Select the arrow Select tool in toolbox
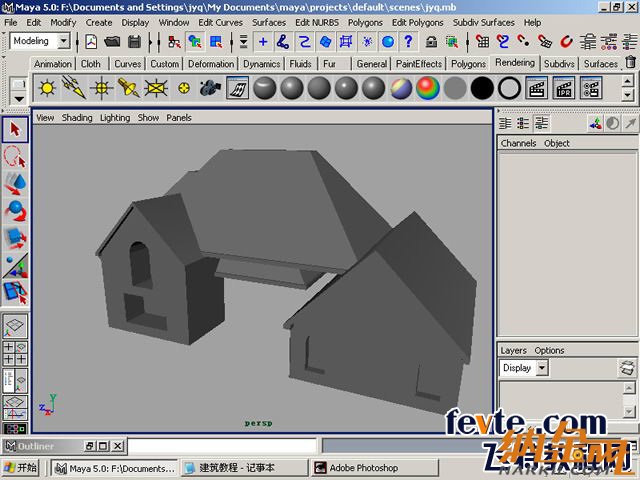Image resolution: width=640 pixels, height=480 pixels. point(15,129)
